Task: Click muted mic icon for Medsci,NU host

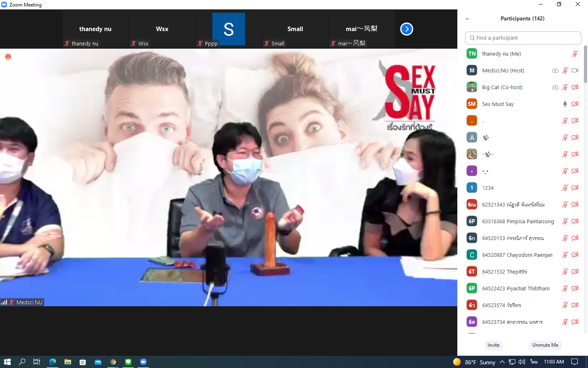Action: pyautogui.click(x=565, y=70)
